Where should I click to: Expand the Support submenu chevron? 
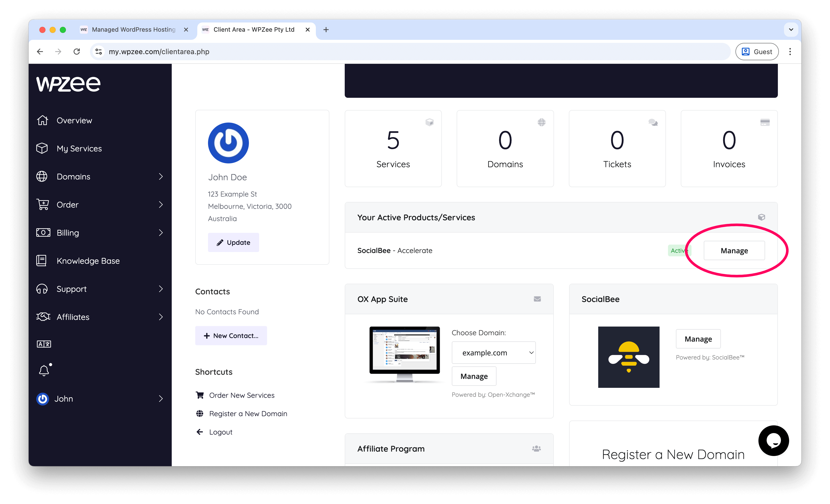click(x=161, y=289)
